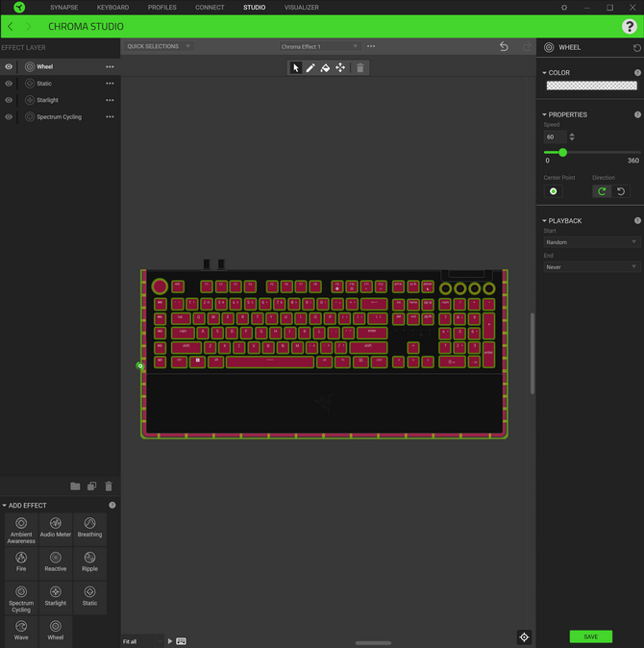Open Chroma Effect 1 dropdown
The width and height of the screenshot is (644, 648).
319,47
